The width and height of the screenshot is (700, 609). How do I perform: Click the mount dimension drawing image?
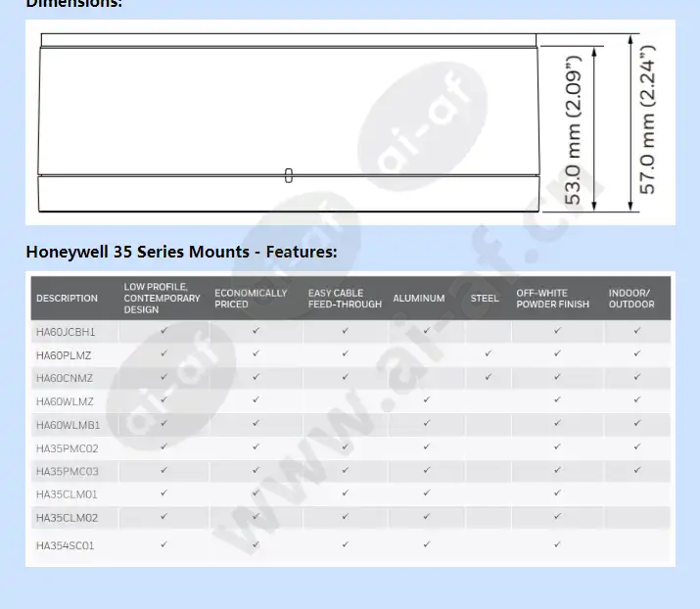coord(350,122)
